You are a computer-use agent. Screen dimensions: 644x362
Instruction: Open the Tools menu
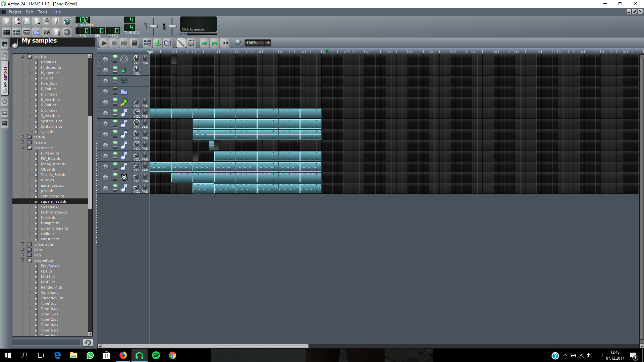tap(43, 12)
